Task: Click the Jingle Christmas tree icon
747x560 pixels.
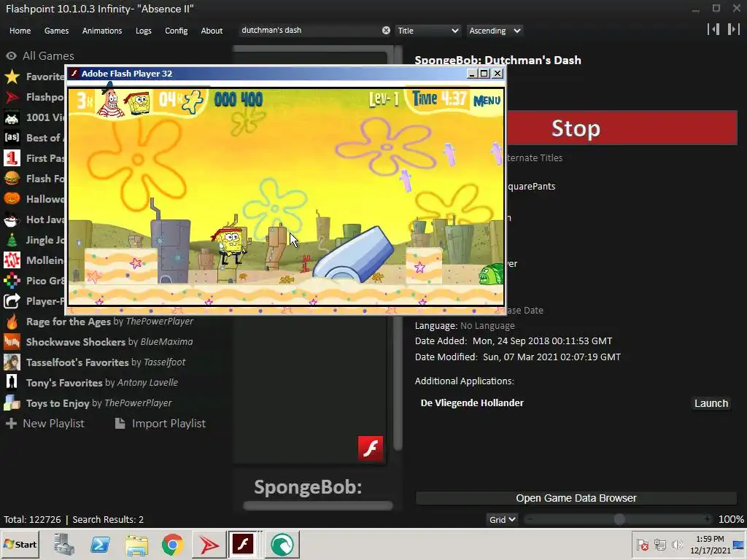Action: coord(12,239)
